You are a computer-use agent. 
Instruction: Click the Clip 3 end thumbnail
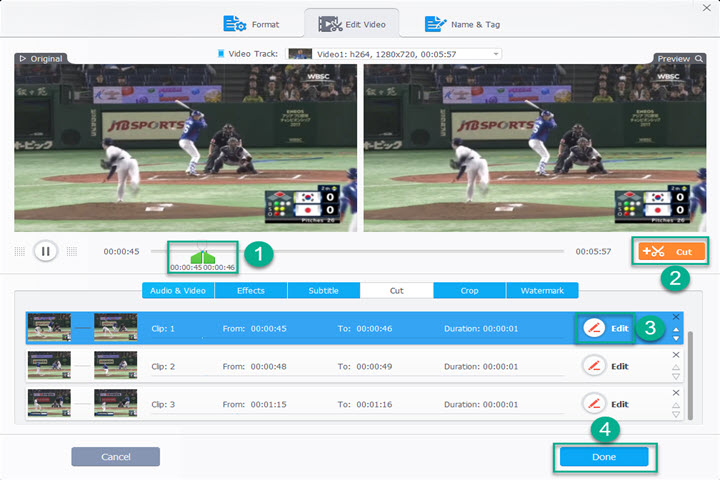pyautogui.click(x=115, y=403)
